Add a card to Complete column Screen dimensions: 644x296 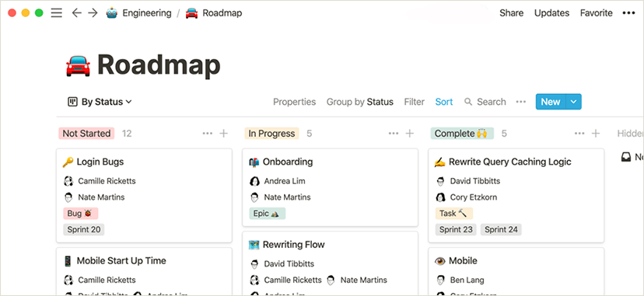596,134
